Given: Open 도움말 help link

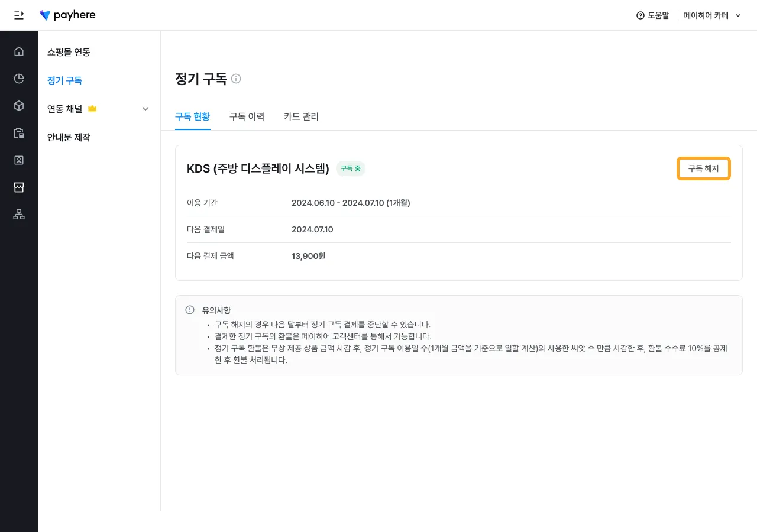Looking at the screenshot, I should point(652,15).
